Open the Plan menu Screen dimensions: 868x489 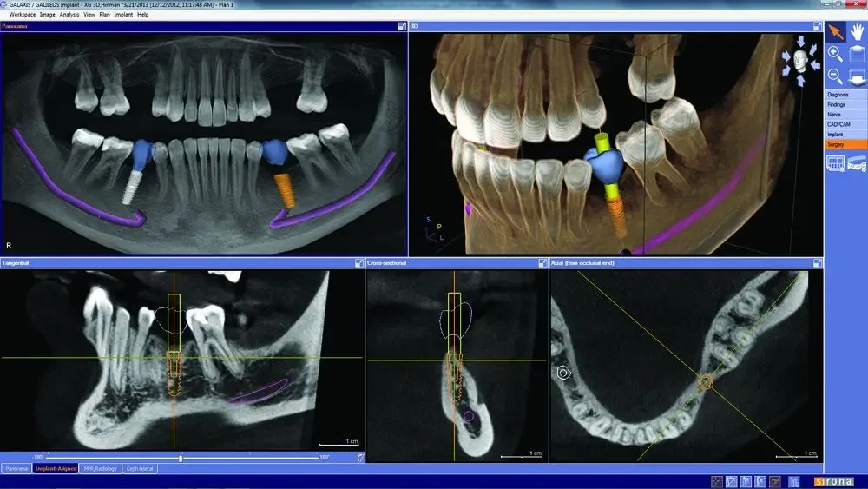(x=105, y=15)
